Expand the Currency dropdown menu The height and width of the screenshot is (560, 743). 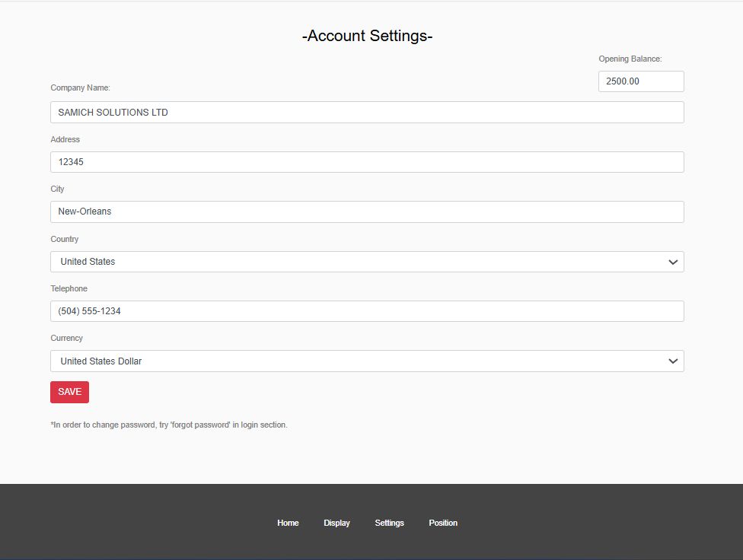point(367,361)
